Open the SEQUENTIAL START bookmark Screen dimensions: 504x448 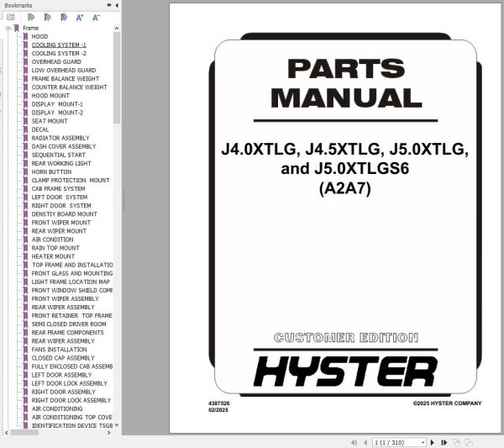[59, 155]
